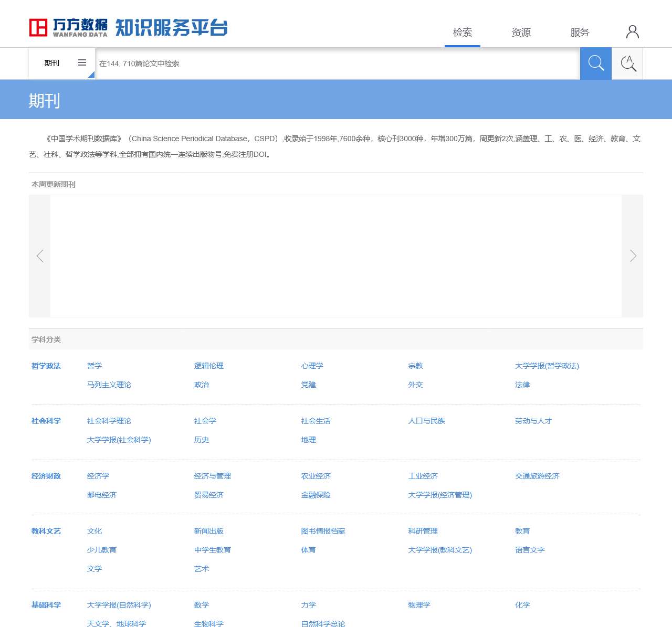Open the 服务 menu
Image resolution: width=672 pixels, height=627 pixels.
tap(580, 33)
